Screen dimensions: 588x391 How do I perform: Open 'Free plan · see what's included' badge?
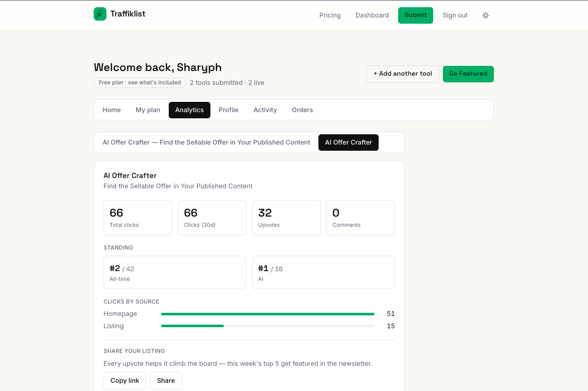140,82
